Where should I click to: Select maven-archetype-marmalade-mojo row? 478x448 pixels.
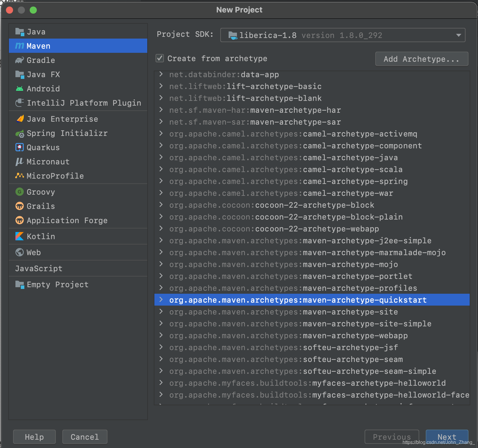[x=312, y=252]
